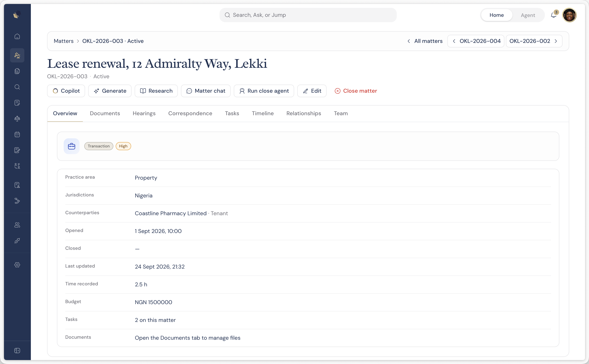Image resolution: width=589 pixels, height=364 pixels.
Task: Focus the Search, Ask, or Jump field
Action: (308, 15)
